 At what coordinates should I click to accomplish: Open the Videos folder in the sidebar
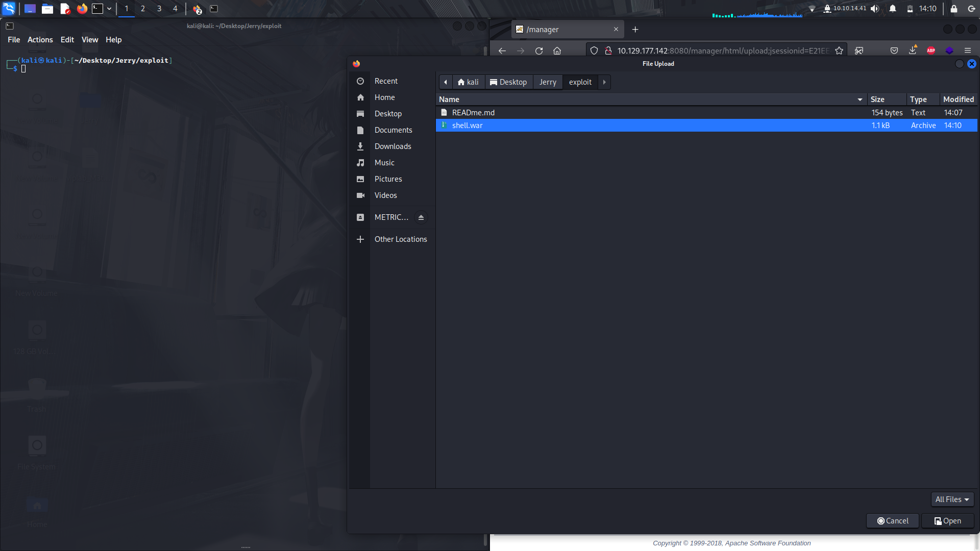click(x=385, y=195)
